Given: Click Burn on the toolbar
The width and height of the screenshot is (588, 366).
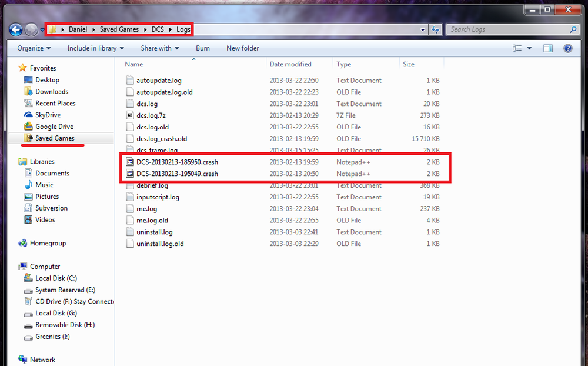Looking at the screenshot, I should click(202, 48).
